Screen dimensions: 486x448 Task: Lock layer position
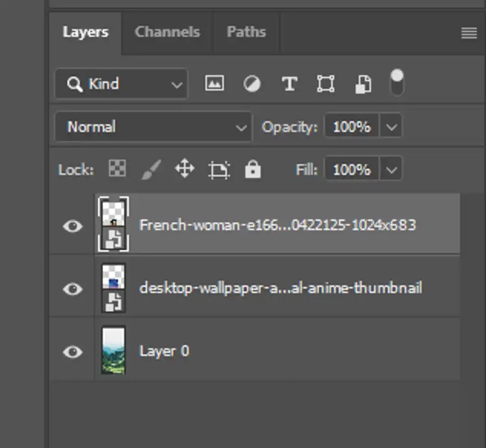pyautogui.click(x=185, y=169)
